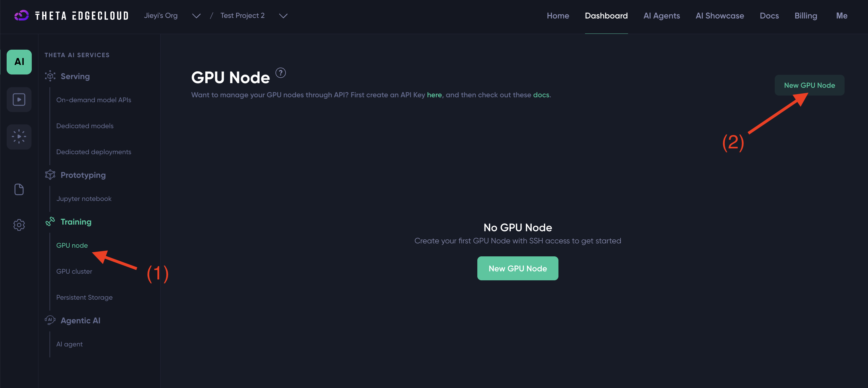
Task: Expand the Jieyi's Org dropdown
Action: pos(196,16)
